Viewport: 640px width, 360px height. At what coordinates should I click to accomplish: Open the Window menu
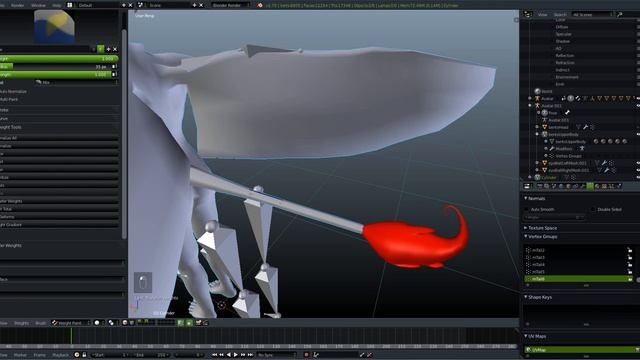click(x=38, y=5)
